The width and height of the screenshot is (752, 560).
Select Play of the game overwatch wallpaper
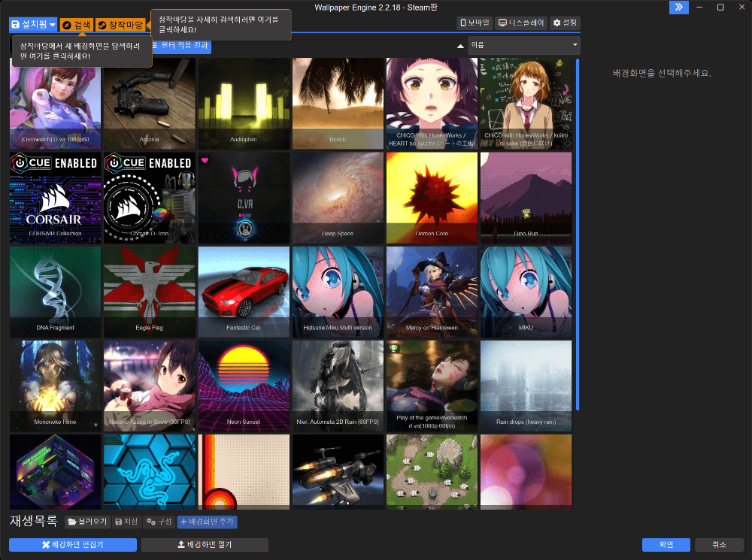[x=432, y=386]
